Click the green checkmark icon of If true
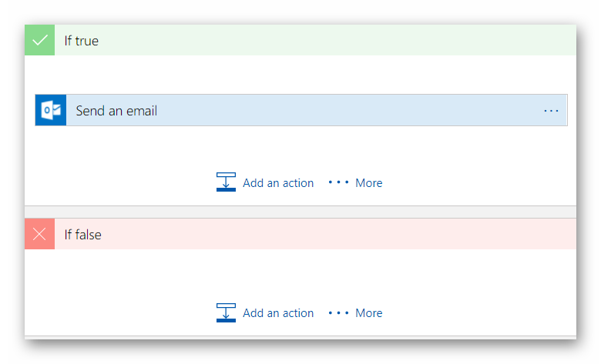 coord(39,40)
